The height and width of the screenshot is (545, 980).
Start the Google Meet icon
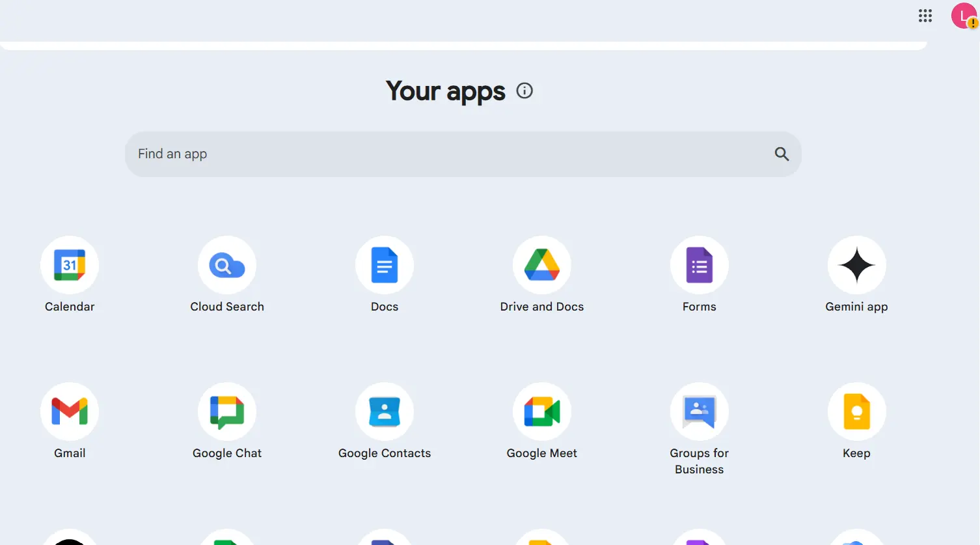point(542,412)
